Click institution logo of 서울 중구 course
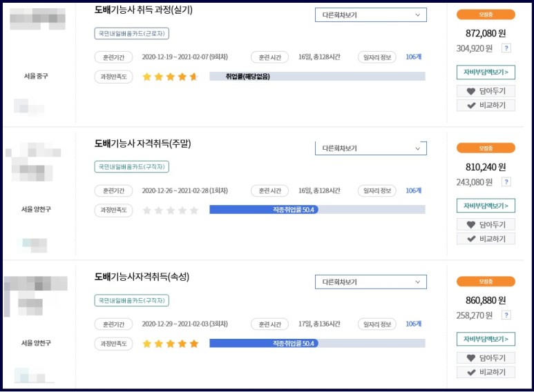This screenshot has width=534, height=392. (x=37, y=19)
